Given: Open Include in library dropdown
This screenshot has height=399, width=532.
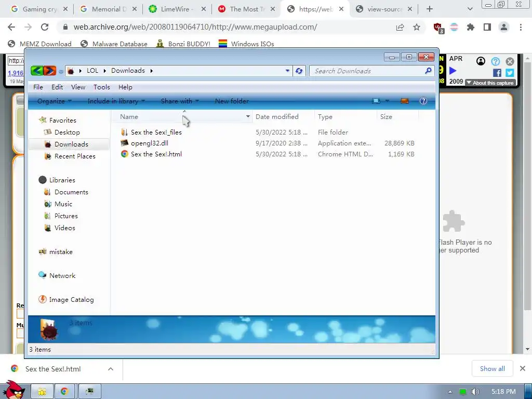Looking at the screenshot, I should click(116, 101).
